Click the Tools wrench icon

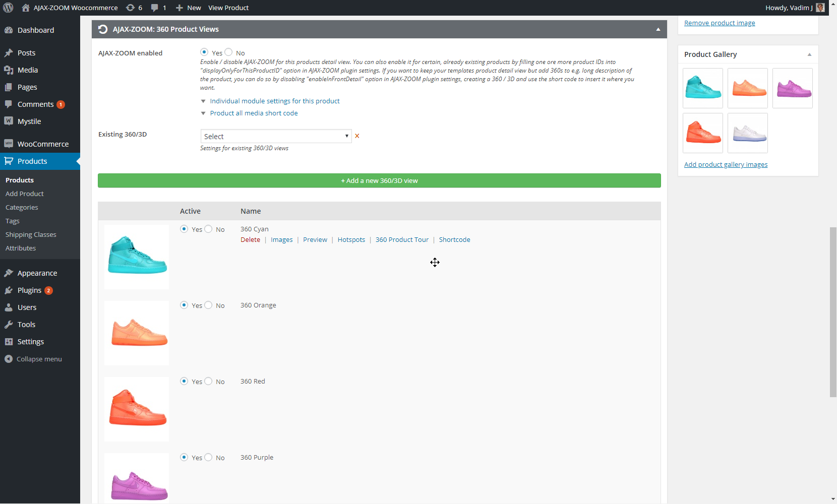(9, 325)
